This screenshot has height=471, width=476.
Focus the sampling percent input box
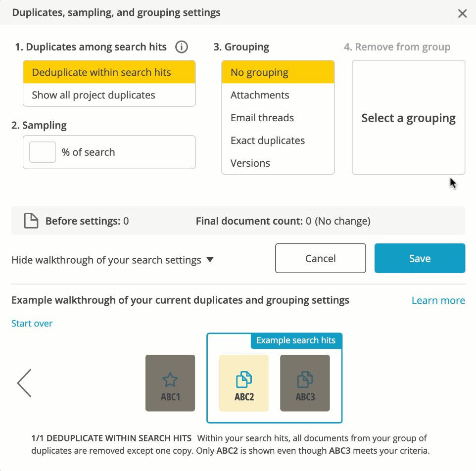[x=43, y=152]
